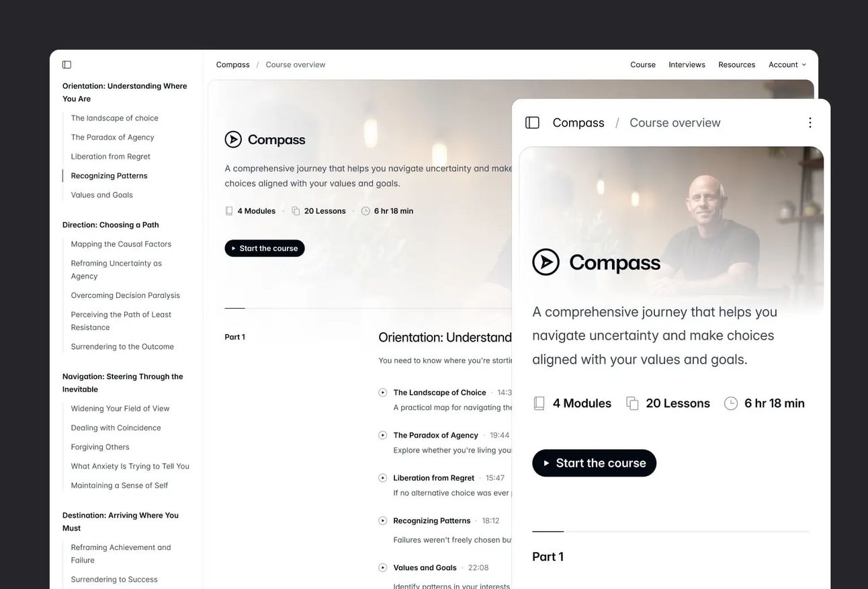This screenshot has height=589, width=868.
Task: Open the Resources menu item
Action: (736, 65)
